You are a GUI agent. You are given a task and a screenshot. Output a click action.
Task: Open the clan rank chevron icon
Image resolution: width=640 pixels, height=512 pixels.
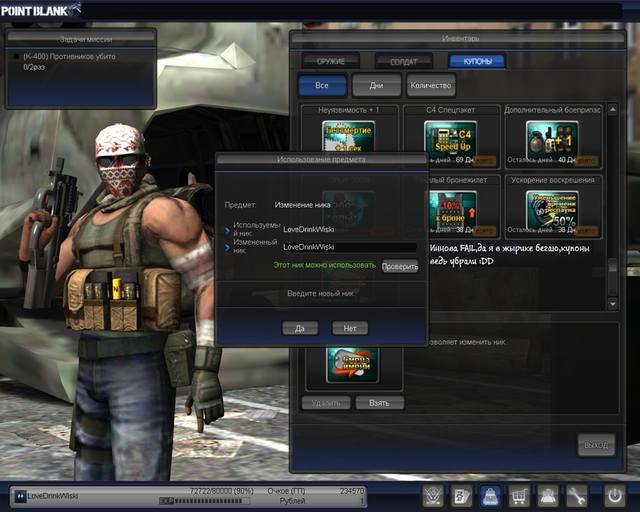pos(433,496)
